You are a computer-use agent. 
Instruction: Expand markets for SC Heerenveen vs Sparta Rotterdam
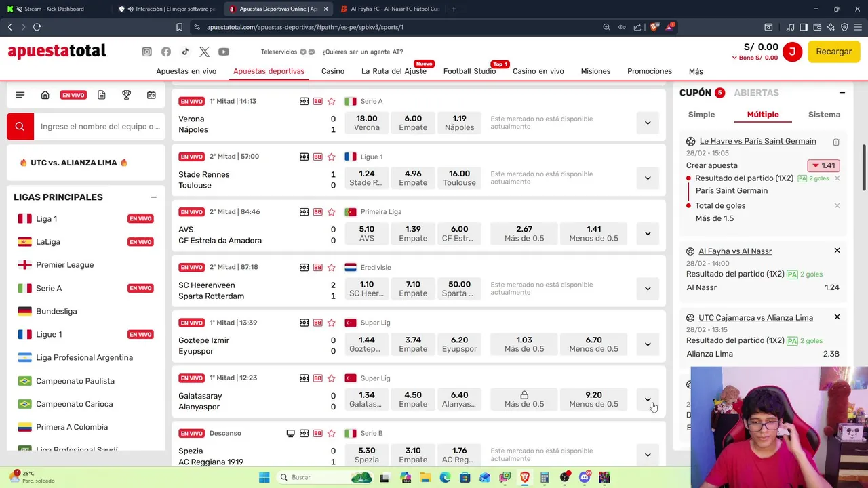(648, 289)
